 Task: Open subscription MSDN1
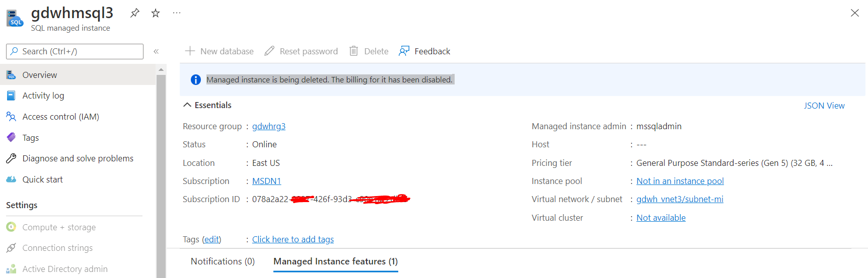pyautogui.click(x=266, y=181)
